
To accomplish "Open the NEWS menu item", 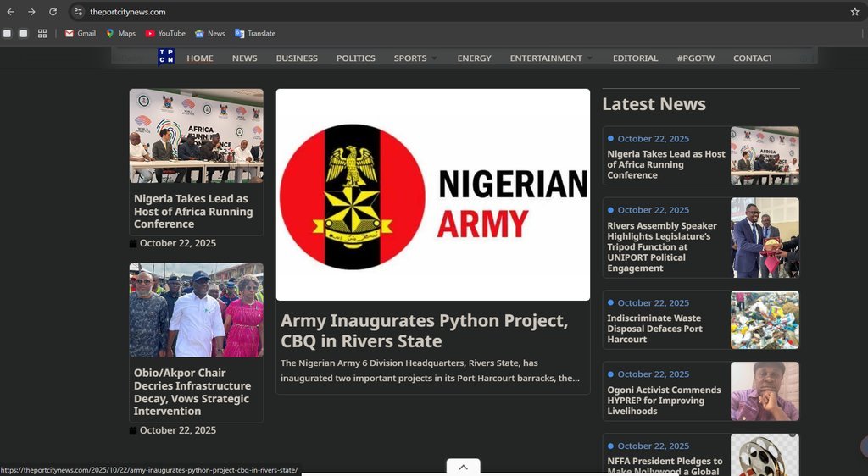I will [245, 58].
